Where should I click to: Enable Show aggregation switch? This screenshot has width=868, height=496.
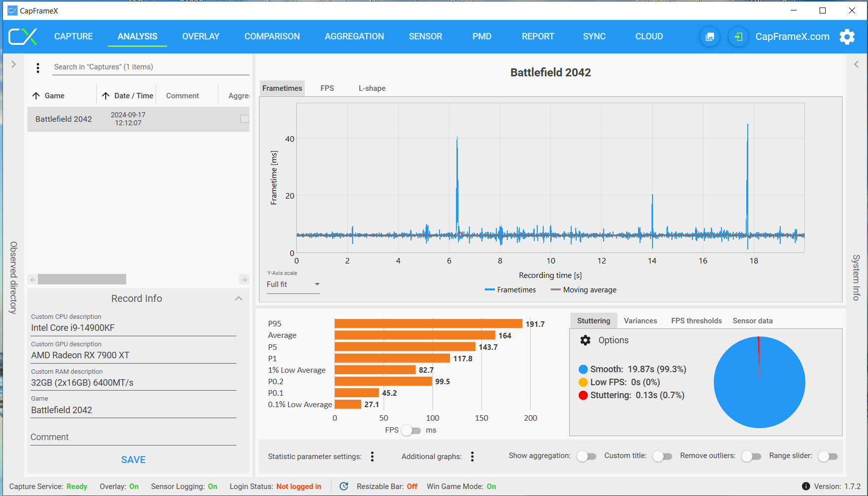(x=587, y=456)
